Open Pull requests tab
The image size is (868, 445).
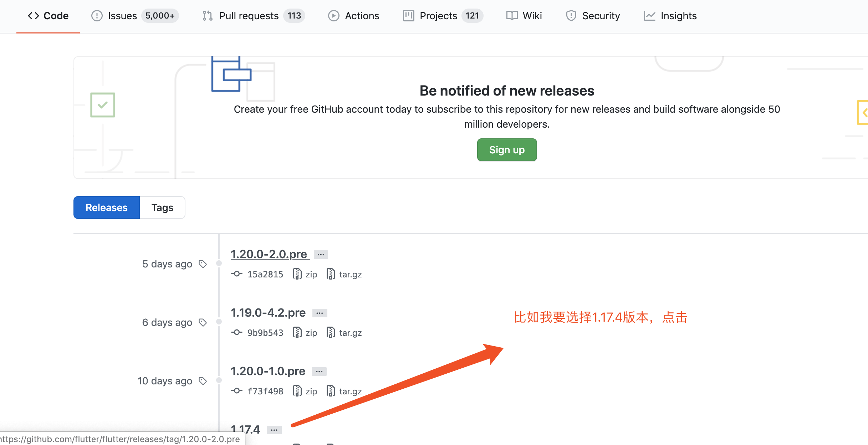click(x=249, y=16)
